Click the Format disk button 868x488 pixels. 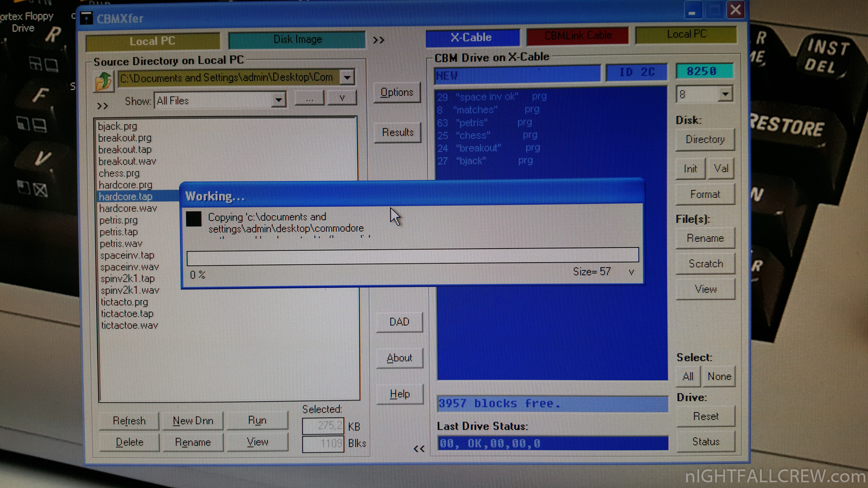[705, 194]
